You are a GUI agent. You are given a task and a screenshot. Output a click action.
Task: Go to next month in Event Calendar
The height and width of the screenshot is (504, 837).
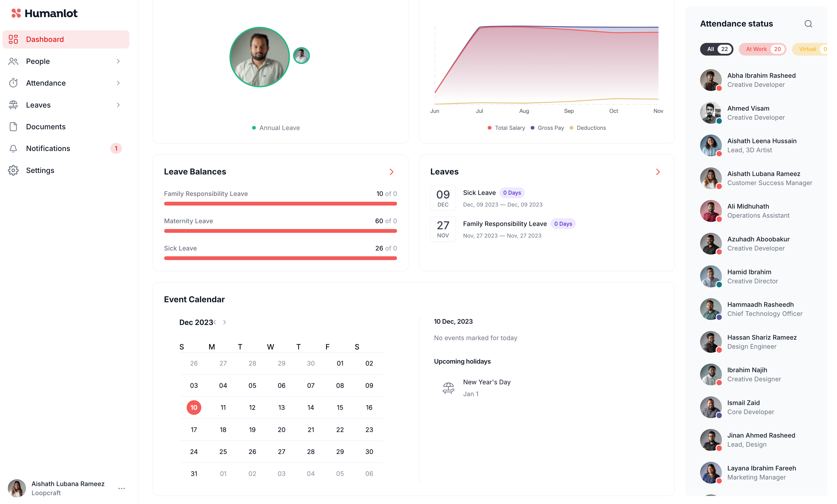tap(225, 322)
